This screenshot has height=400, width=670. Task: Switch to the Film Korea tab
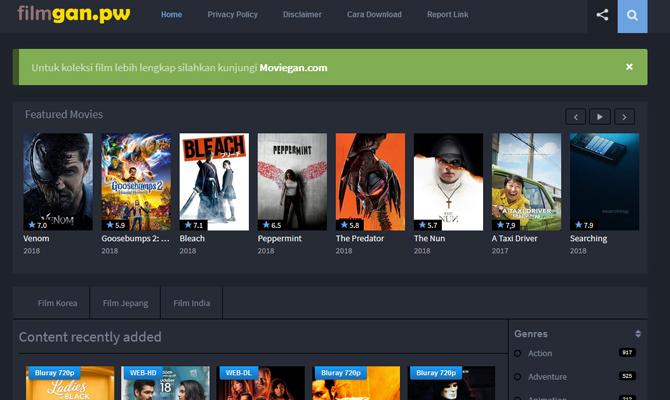[57, 303]
